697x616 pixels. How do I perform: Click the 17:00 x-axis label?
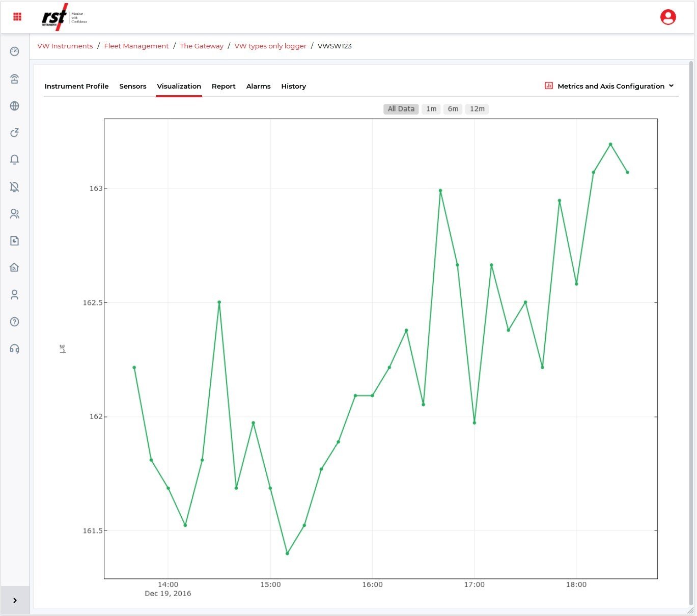(x=475, y=584)
